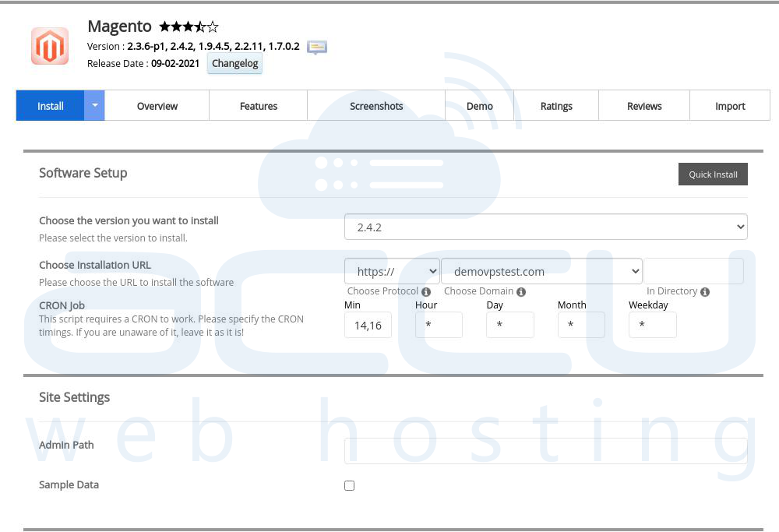Image resolution: width=779 pixels, height=532 pixels.
Task: Click the Changelog button
Action: (234, 64)
